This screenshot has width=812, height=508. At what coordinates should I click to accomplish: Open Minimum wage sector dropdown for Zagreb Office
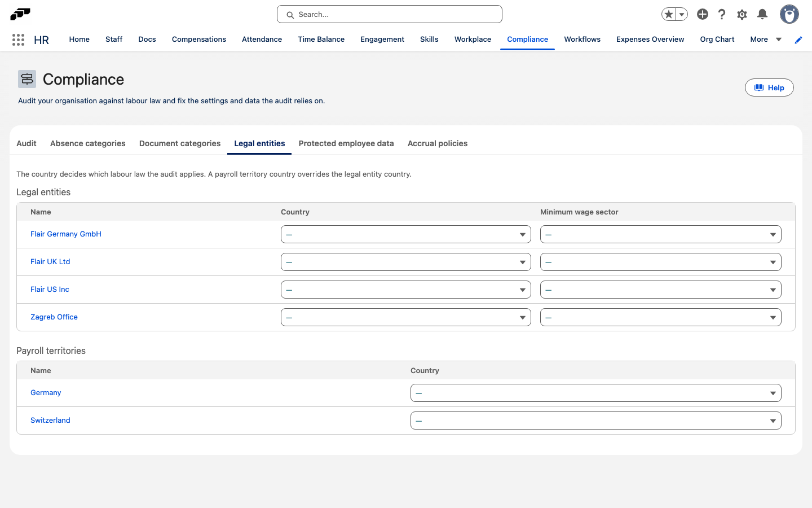pos(661,317)
